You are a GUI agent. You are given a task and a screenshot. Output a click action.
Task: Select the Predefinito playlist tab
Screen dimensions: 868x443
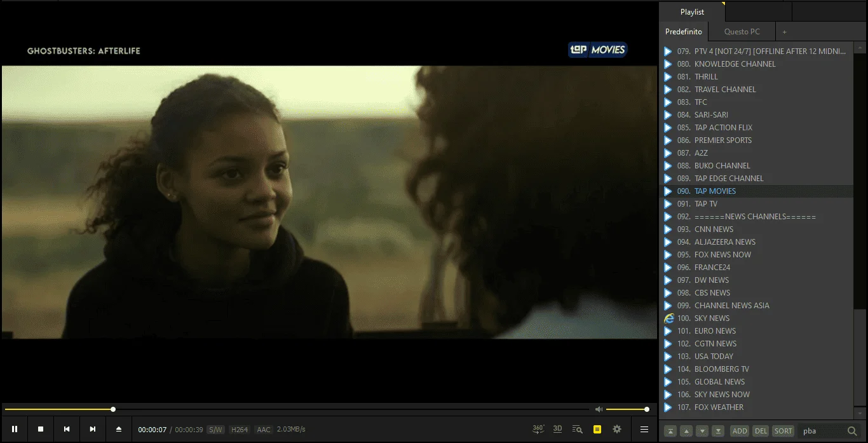(684, 32)
